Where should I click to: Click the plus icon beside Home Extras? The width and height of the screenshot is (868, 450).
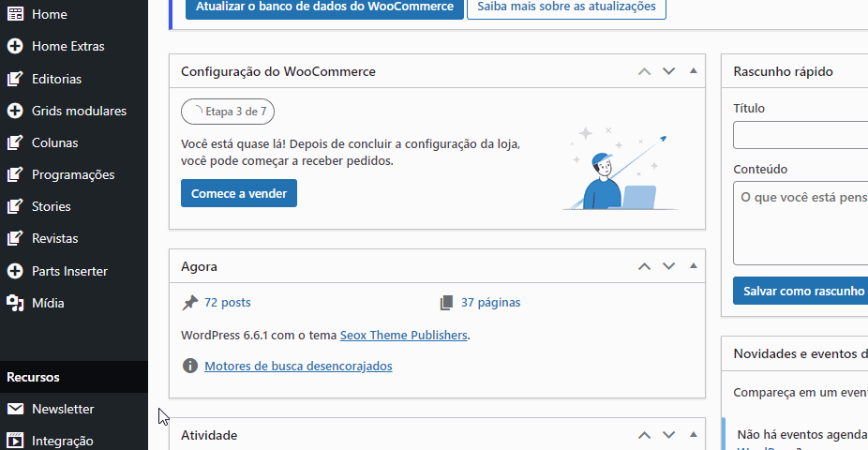coord(15,46)
